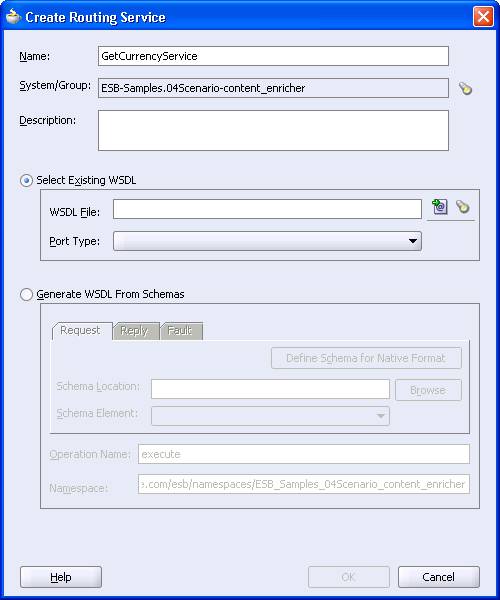Click the WSDL File browse flashlight icon

point(463,207)
